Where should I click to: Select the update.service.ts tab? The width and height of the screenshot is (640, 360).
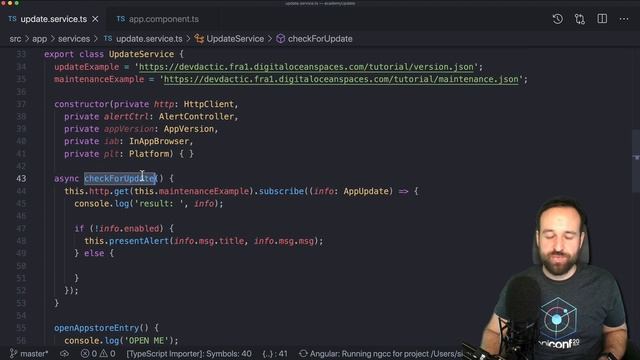(53, 19)
